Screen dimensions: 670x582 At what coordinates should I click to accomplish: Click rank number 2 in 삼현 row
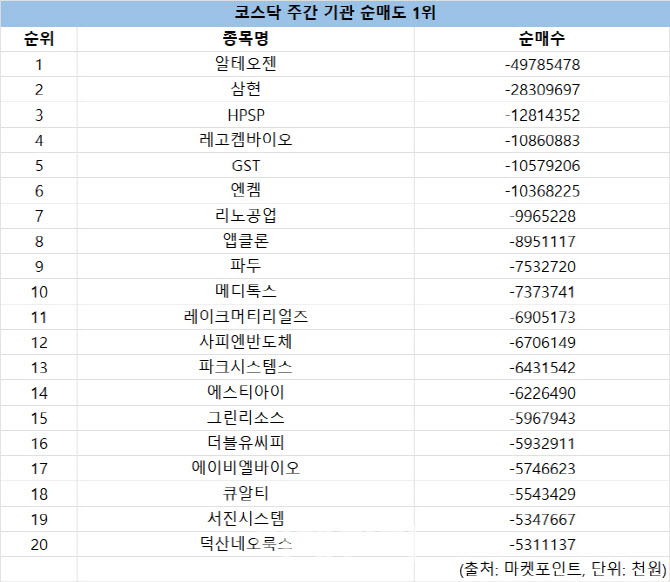click(39, 90)
